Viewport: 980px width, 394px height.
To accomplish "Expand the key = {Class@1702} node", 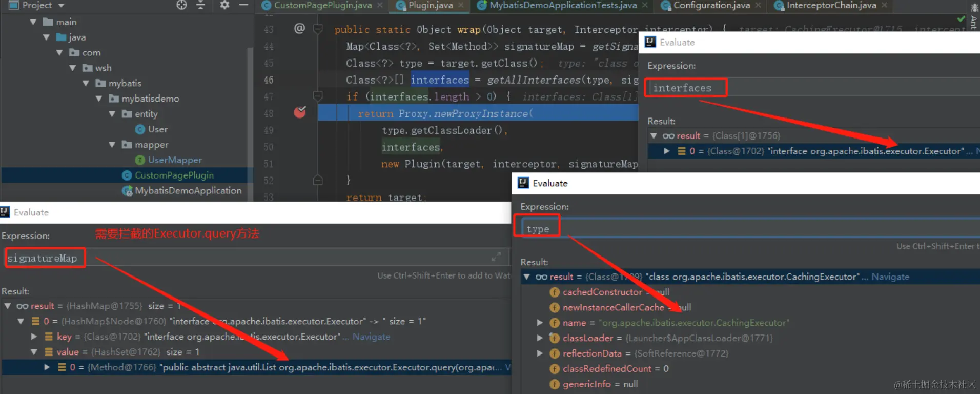I will [34, 337].
